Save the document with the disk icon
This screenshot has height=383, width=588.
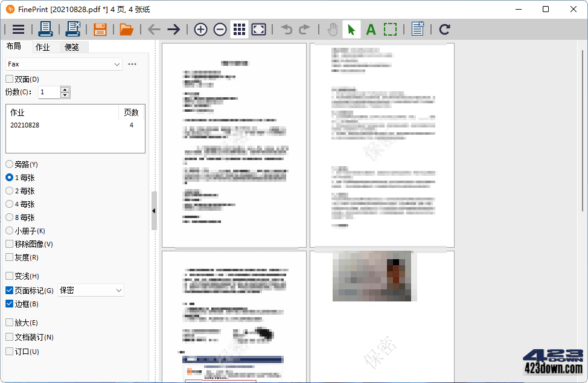tap(100, 28)
